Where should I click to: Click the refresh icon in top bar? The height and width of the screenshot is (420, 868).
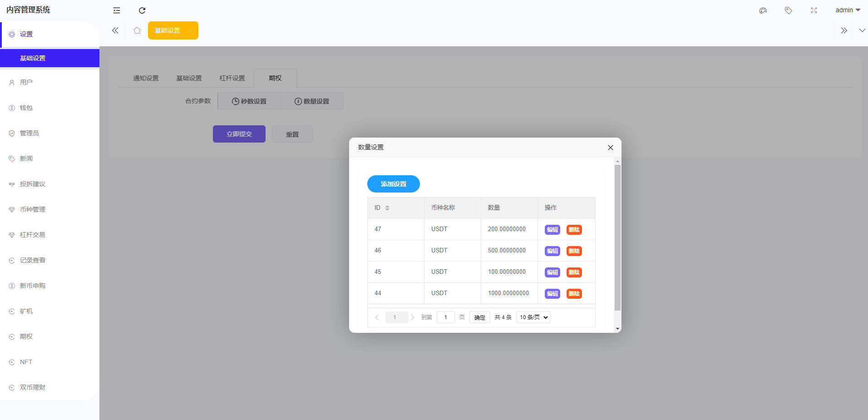(x=142, y=10)
